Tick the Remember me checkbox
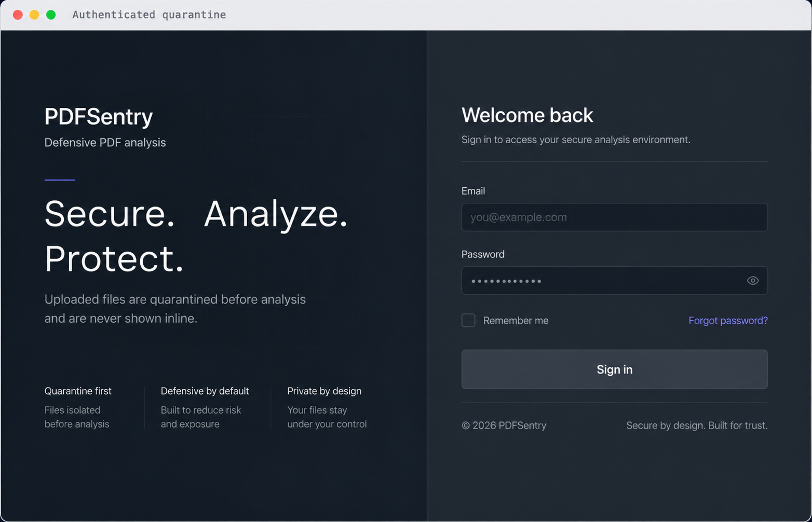Image resolution: width=812 pixels, height=522 pixels. point(468,320)
